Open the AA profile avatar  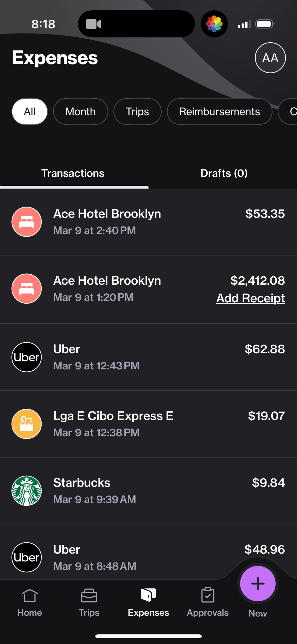270,58
